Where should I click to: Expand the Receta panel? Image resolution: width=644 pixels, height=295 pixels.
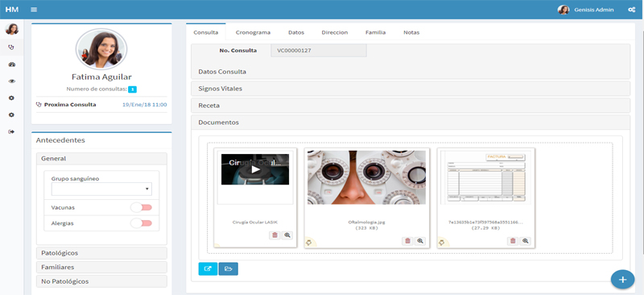[x=411, y=106]
